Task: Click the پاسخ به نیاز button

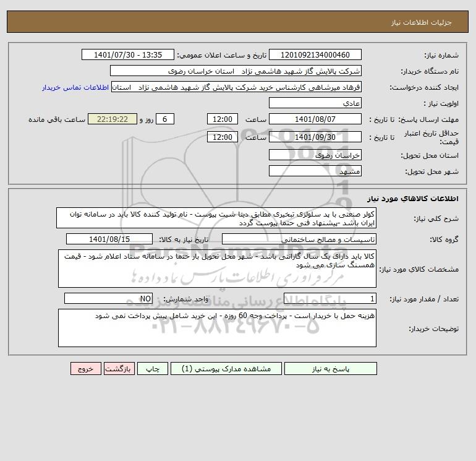Action: click(x=330, y=369)
